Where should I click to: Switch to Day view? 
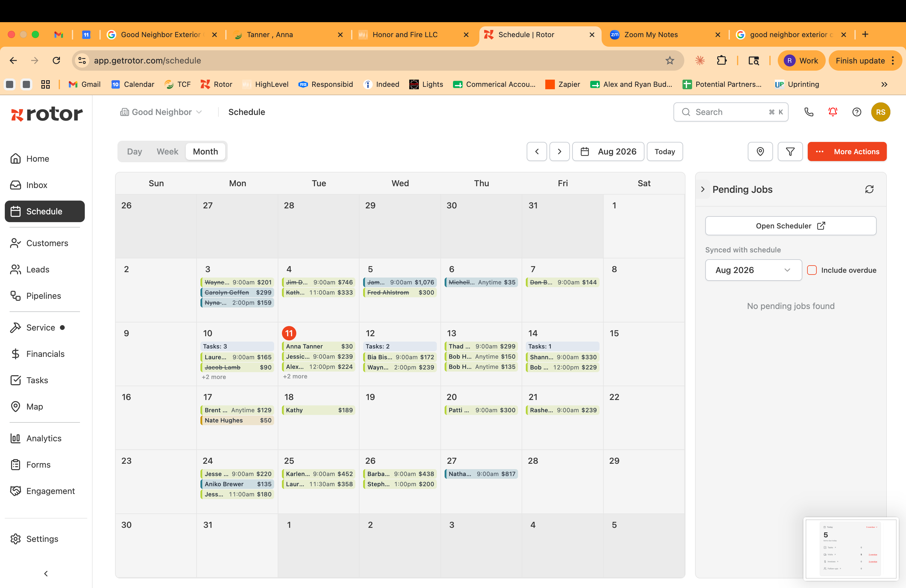135,151
